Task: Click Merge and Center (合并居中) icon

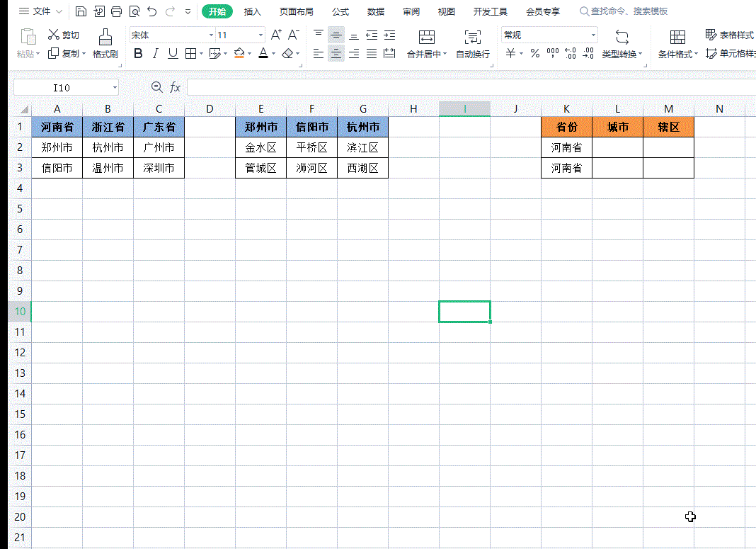Action: (427, 37)
